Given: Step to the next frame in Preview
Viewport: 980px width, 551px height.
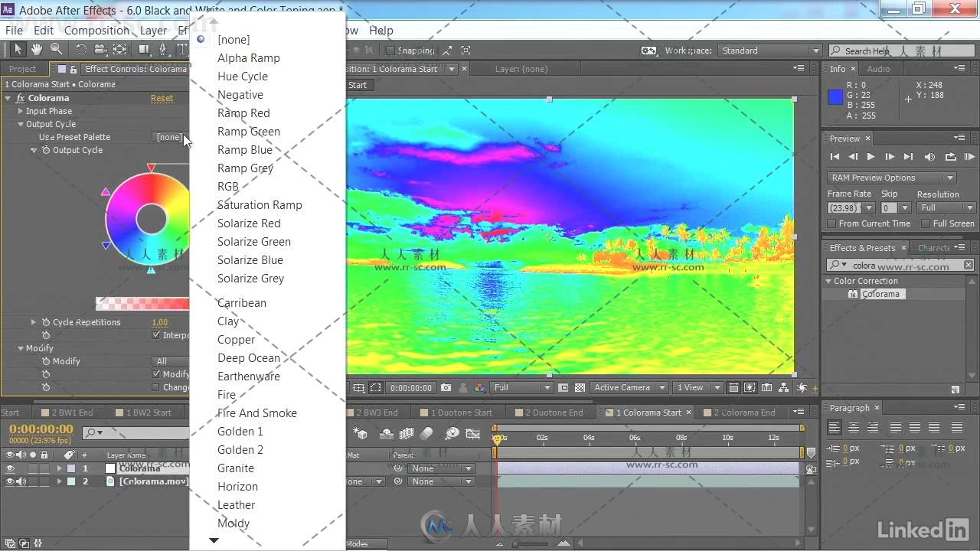Looking at the screenshot, I should [890, 157].
